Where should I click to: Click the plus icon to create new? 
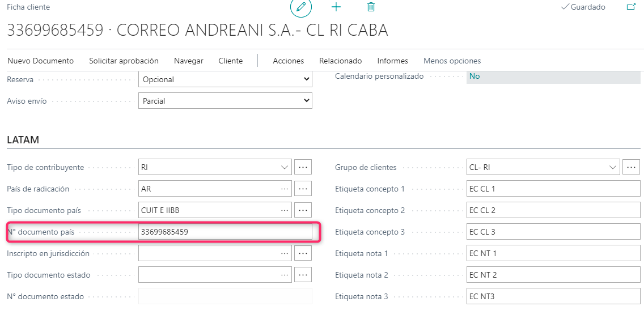(336, 7)
